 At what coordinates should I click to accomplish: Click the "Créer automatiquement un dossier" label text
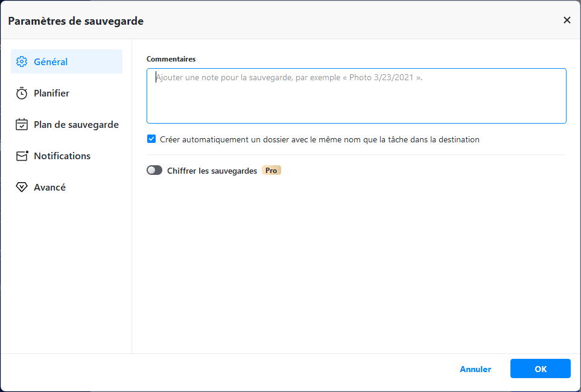pos(320,139)
